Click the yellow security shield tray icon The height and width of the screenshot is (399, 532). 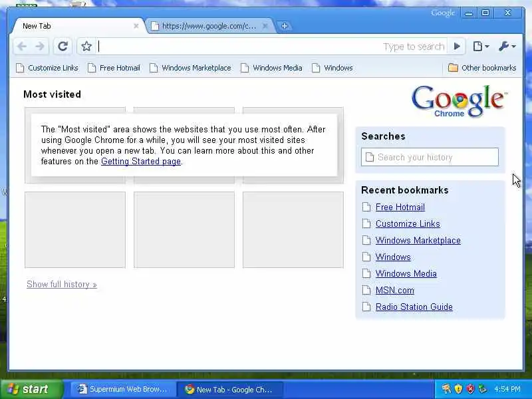[x=458, y=389]
